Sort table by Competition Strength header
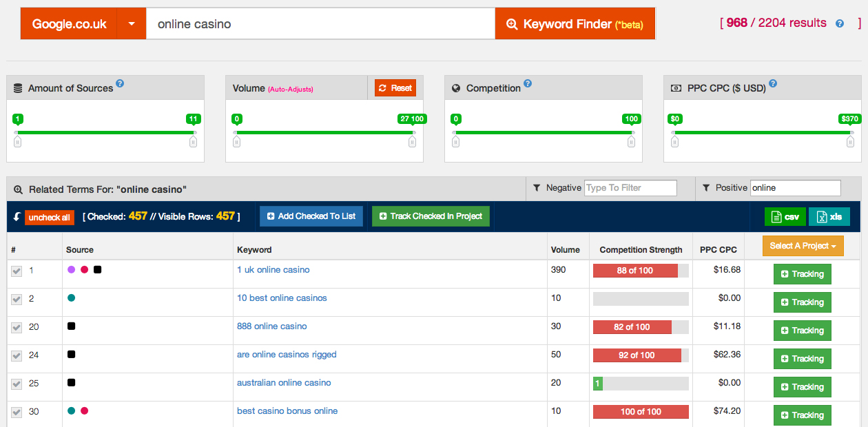The width and height of the screenshot is (868, 427). [641, 250]
